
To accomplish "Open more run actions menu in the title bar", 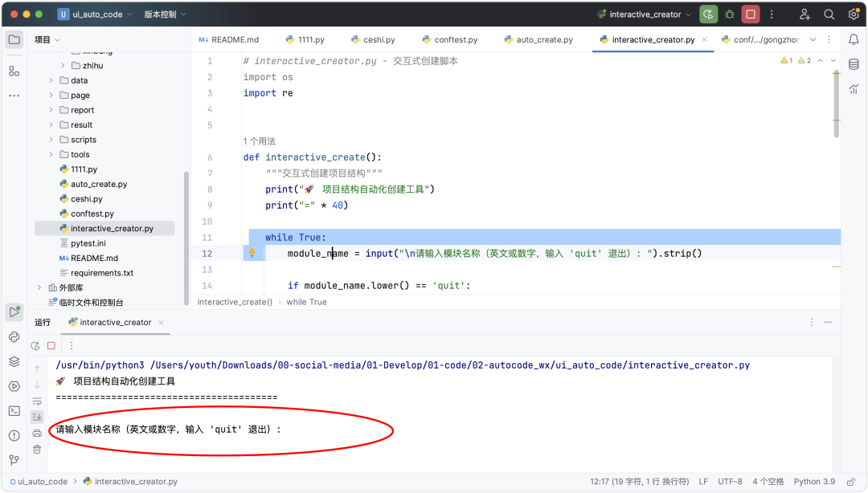I will 772,14.
